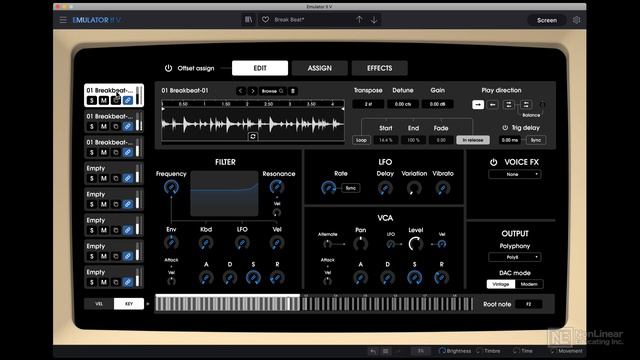Click the Root note F2 field
This screenshot has width=640, height=360.
(529, 304)
